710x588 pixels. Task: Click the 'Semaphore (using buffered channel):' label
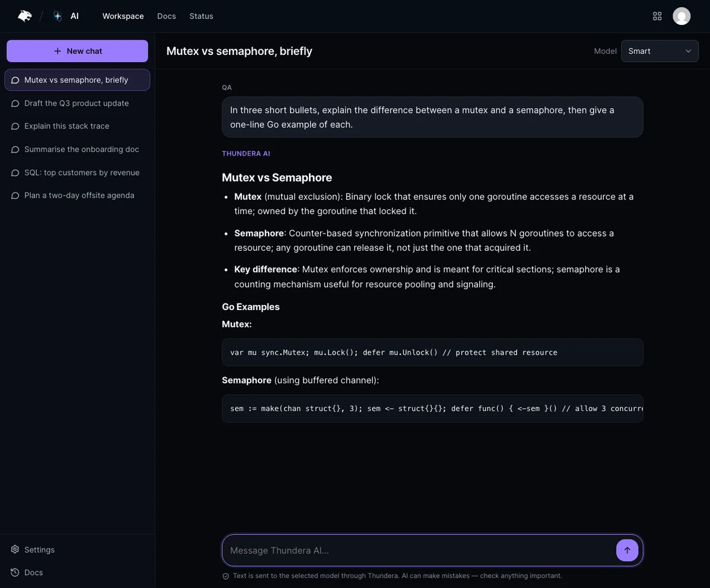coord(301,380)
